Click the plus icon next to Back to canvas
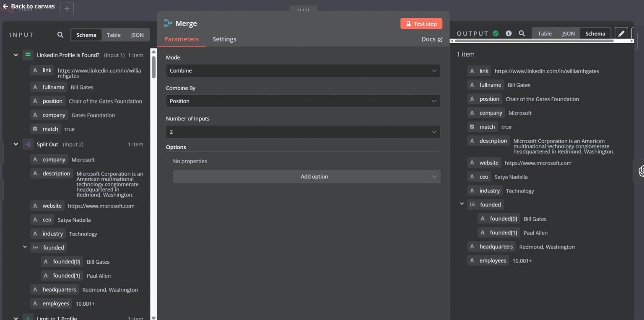This screenshot has width=644, height=320. click(x=67, y=8)
